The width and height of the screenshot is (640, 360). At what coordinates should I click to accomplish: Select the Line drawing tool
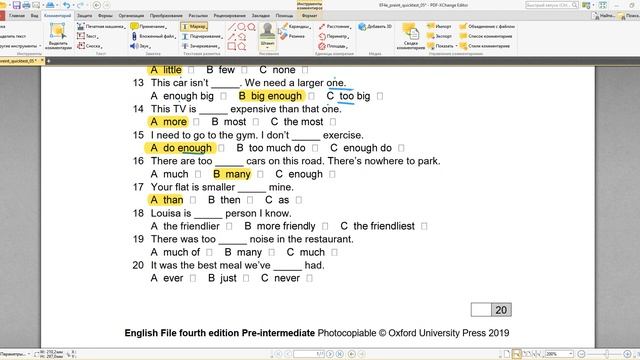pyautogui.click(x=231, y=27)
